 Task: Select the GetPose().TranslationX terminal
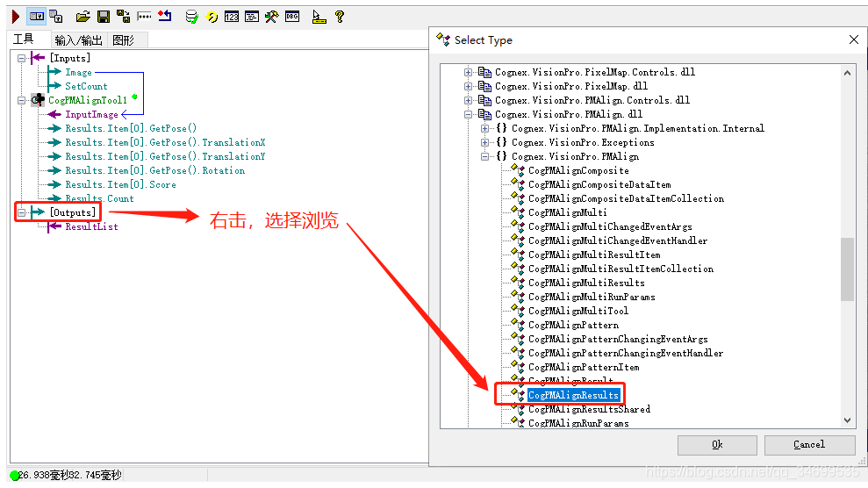point(165,143)
